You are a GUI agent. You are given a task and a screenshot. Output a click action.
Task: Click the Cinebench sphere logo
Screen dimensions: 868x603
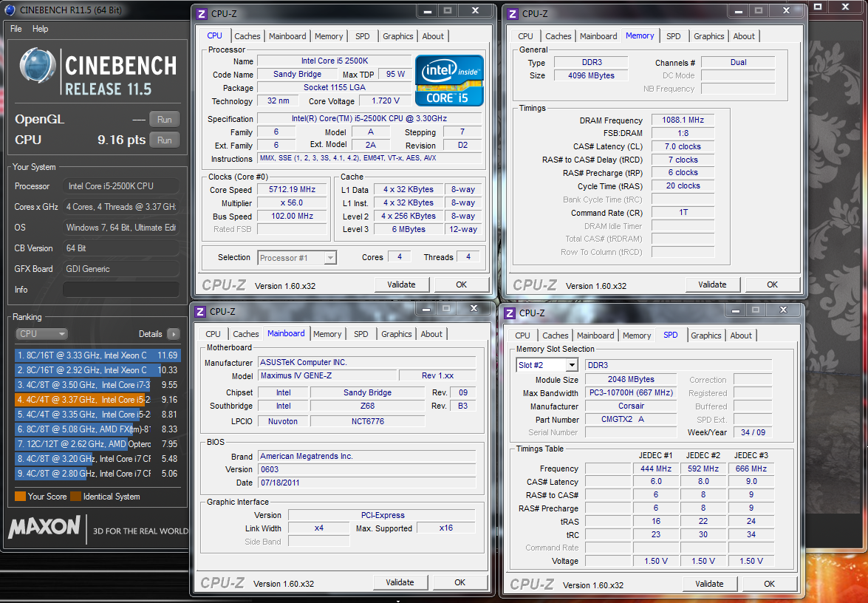pyautogui.click(x=37, y=66)
